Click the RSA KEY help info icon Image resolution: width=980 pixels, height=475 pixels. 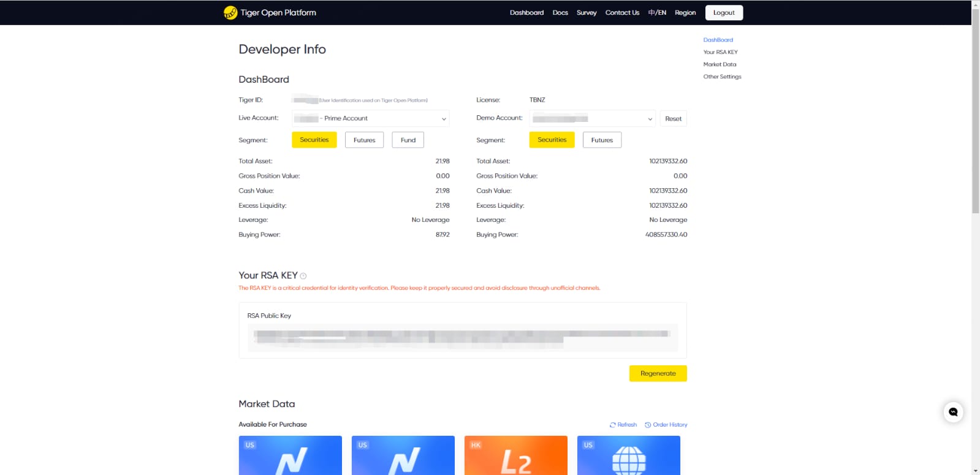pos(303,276)
